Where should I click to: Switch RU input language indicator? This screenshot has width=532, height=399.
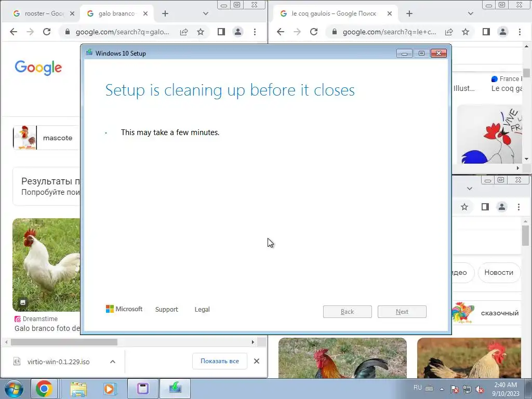tap(417, 388)
